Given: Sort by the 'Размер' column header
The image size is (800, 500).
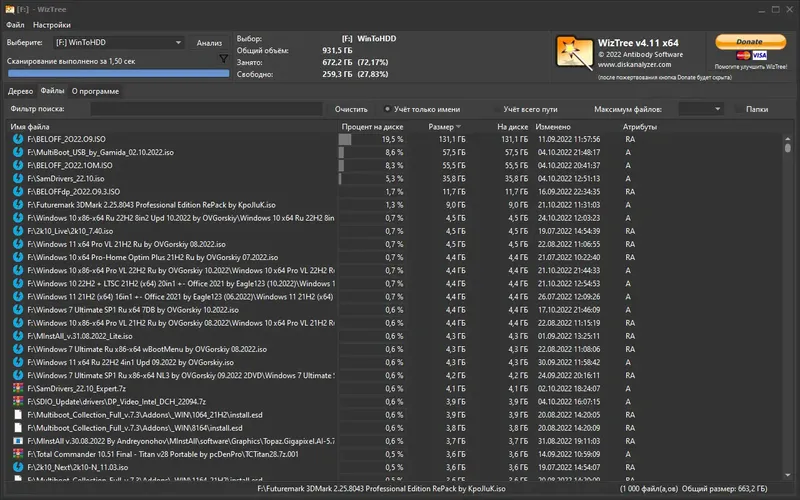Looking at the screenshot, I should click(444, 127).
